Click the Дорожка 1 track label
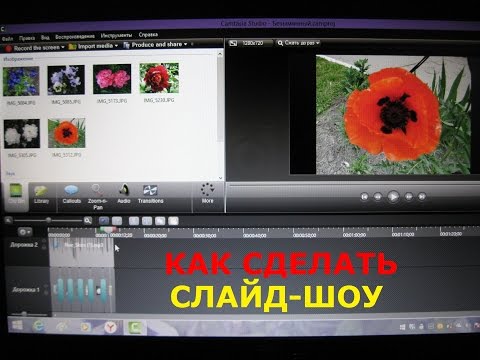Viewport: 480px width, 360px height. pyautogui.click(x=26, y=290)
